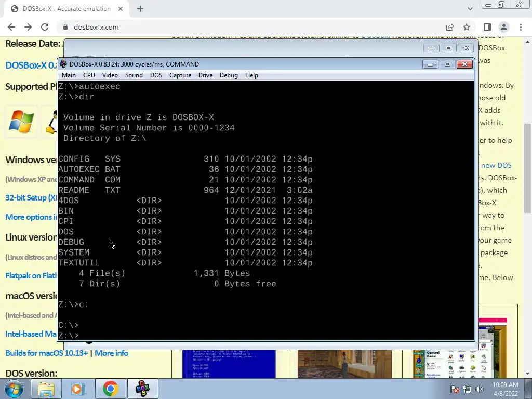Click the DOSBox-X title bar app icon
The image size is (532, 399).
[63, 64]
